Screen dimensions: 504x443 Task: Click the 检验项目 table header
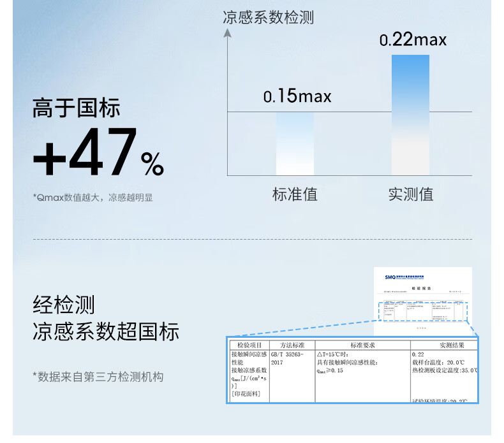[249, 345]
